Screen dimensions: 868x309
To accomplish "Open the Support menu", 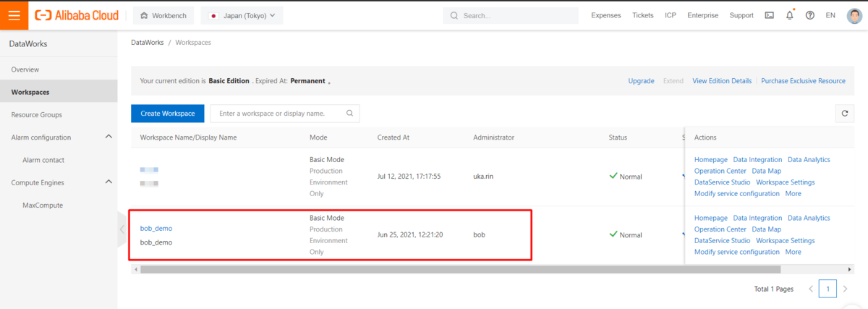I will point(741,15).
